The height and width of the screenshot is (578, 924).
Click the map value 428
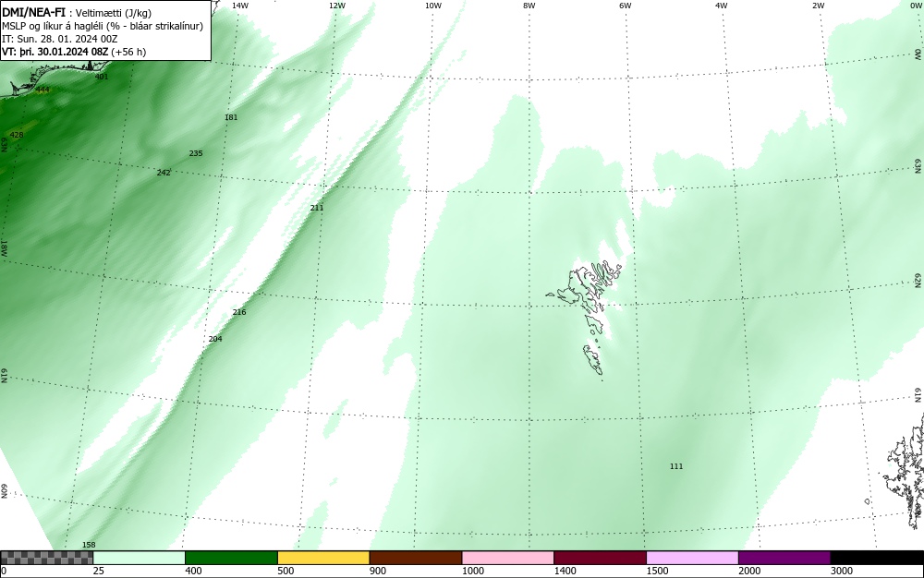click(x=17, y=135)
